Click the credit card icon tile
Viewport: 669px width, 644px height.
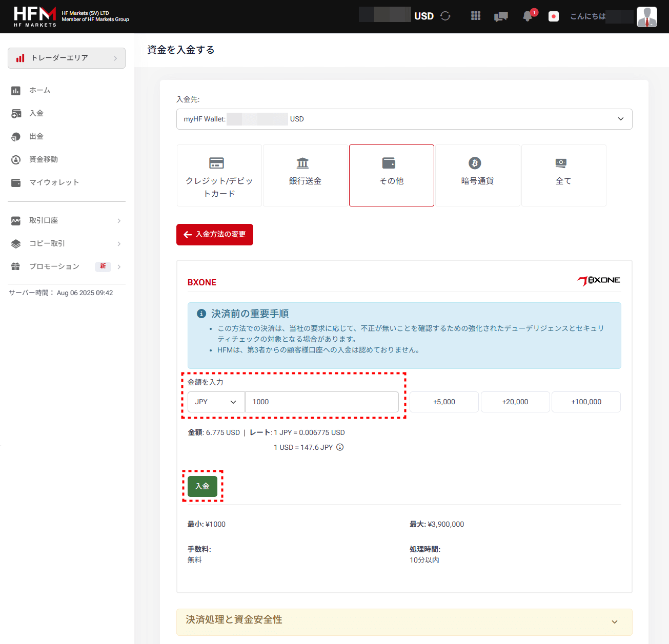click(217, 163)
